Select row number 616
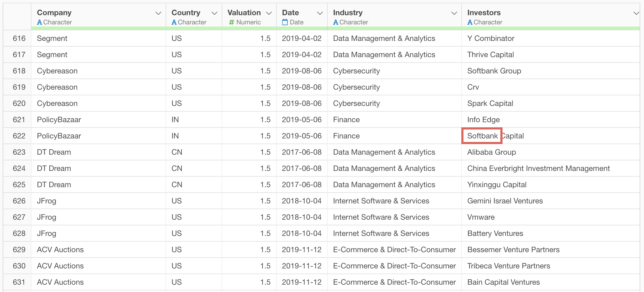Viewport: 644px width, 292px height. coord(19,38)
